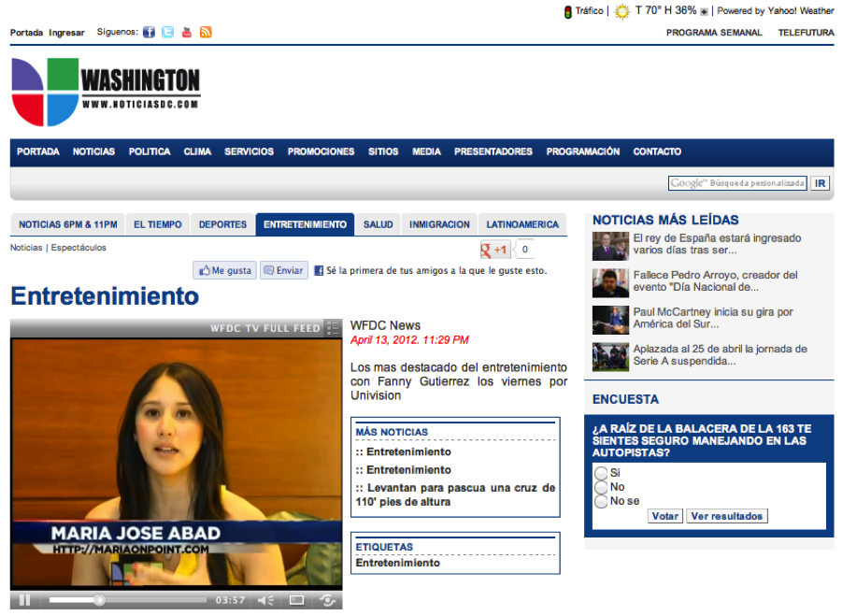Open the Portada link in top bar
Viewport: 843px width, 616px height.
26,33
